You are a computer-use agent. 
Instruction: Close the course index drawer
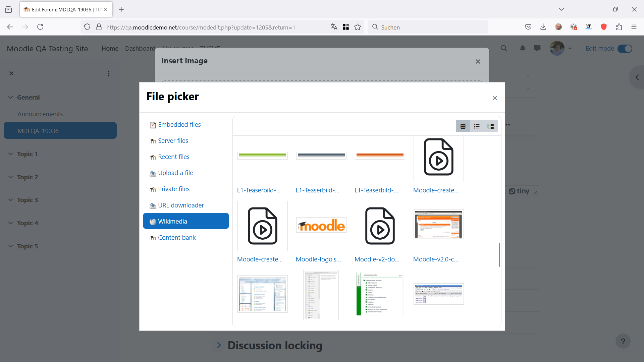(x=11, y=73)
